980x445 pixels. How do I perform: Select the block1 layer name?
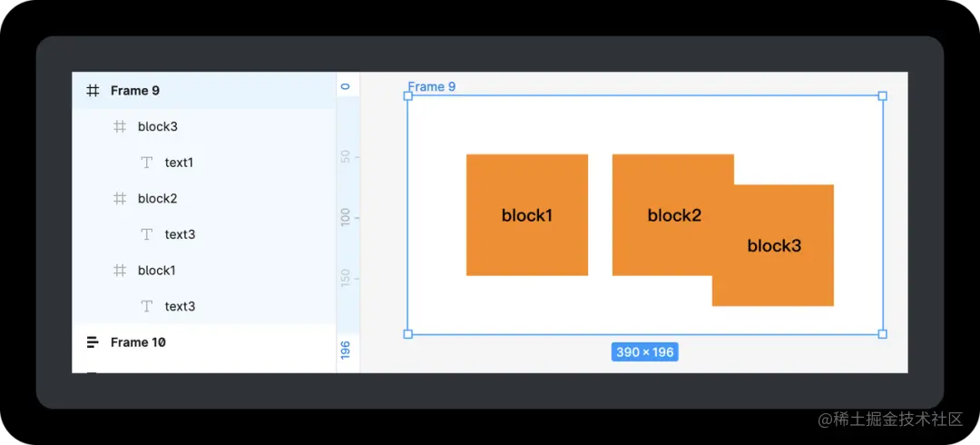coord(157,271)
